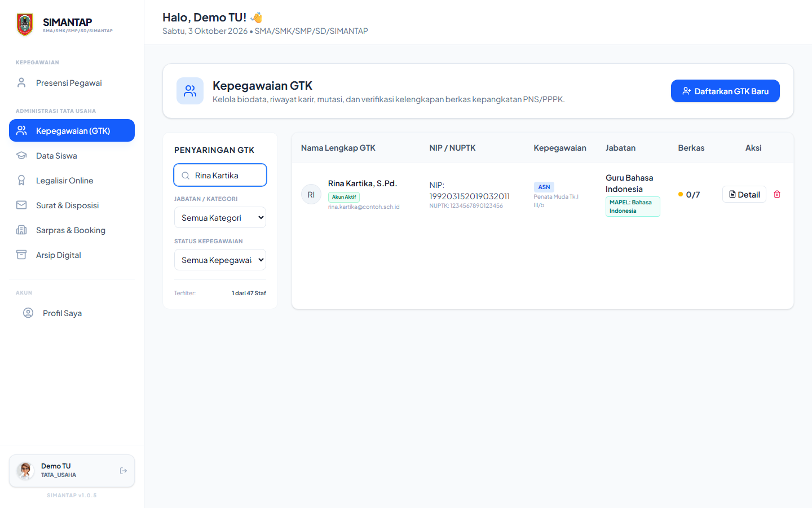
Task: Click the Demo TU avatar picture
Action: 25,471
